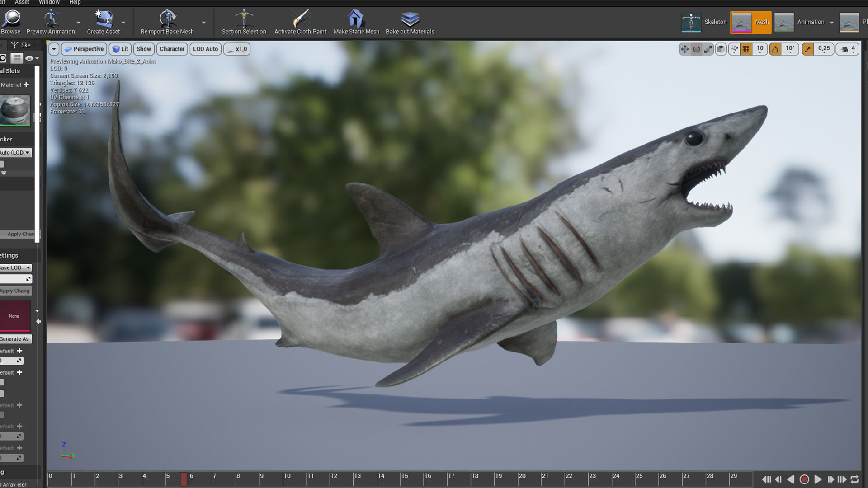The width and height of the screenshot is (868, 488).
Task: Toggle grid snapping in viewport
Action: [746, 49]
